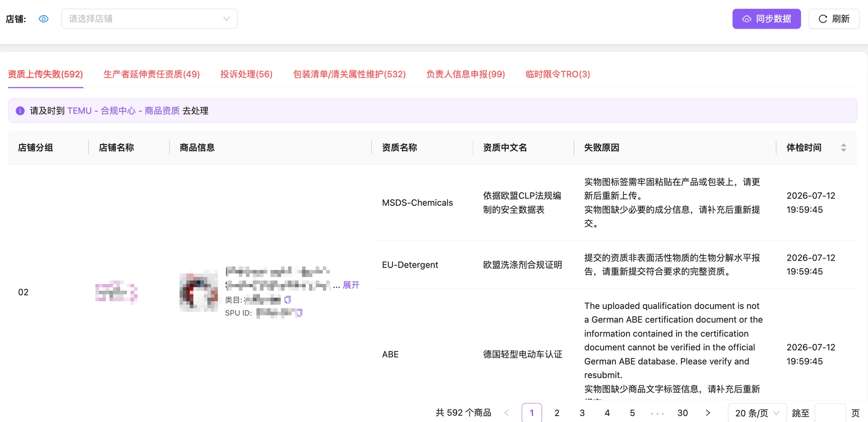The width and height of the screenshot is (868, 422).
Task: Select page 1 in pagination
Action: point(532,413)
